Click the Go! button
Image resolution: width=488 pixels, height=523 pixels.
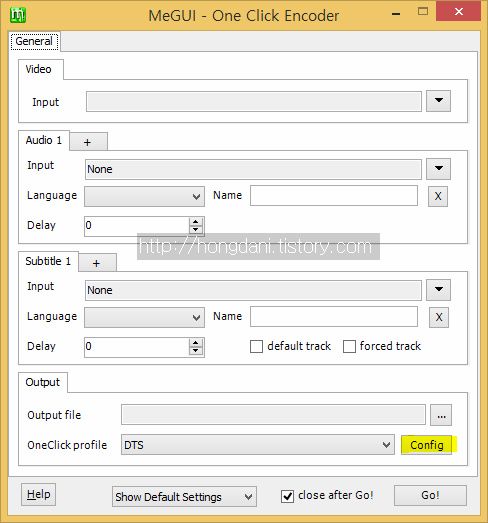(x=430, y=495)
